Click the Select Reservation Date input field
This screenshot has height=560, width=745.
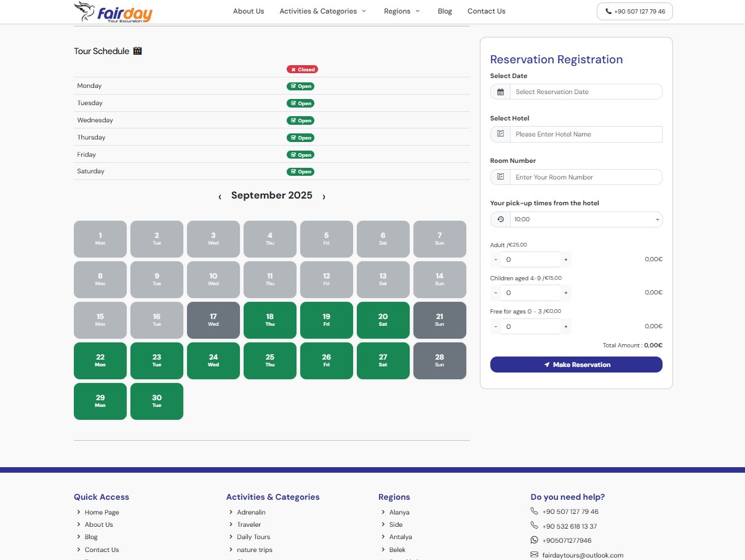tap(586, 92)
